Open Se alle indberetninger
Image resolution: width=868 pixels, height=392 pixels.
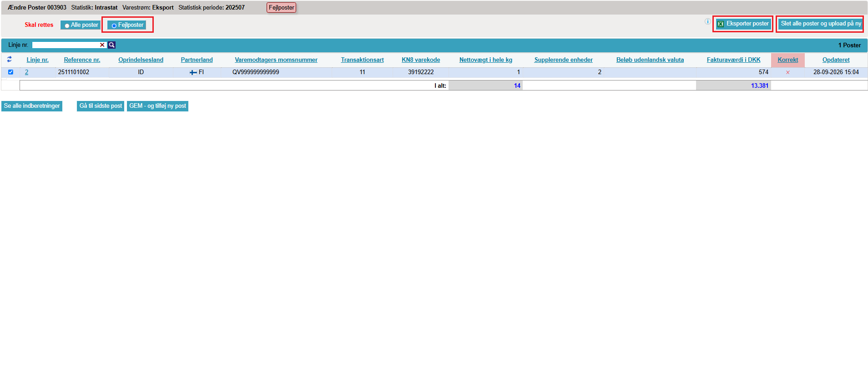click(x=32, y=106)
